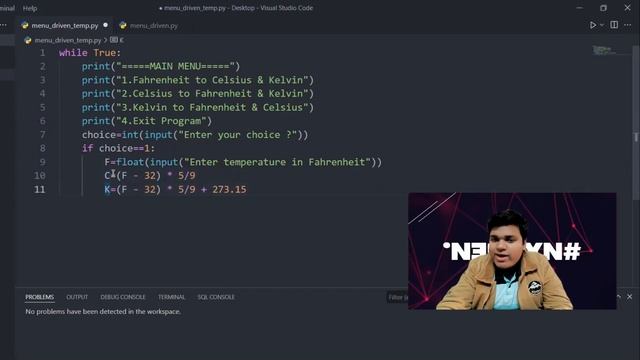
Task: Click the '4.Exit Program' print line
Action: (x=147, y=121)
